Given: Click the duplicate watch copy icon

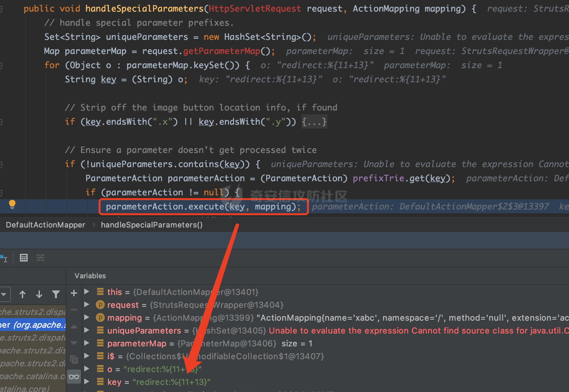Looking at the screenshot, I should tap(74, 359).
